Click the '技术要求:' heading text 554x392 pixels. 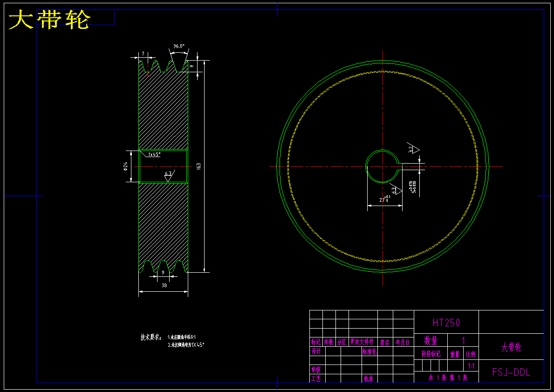(x=151, y=337)
